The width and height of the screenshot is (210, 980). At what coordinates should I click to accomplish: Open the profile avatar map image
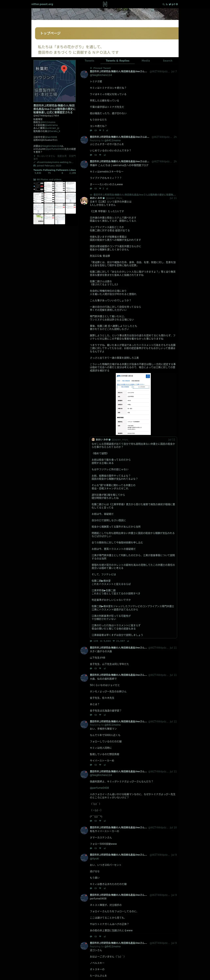[x=54, y=81]
